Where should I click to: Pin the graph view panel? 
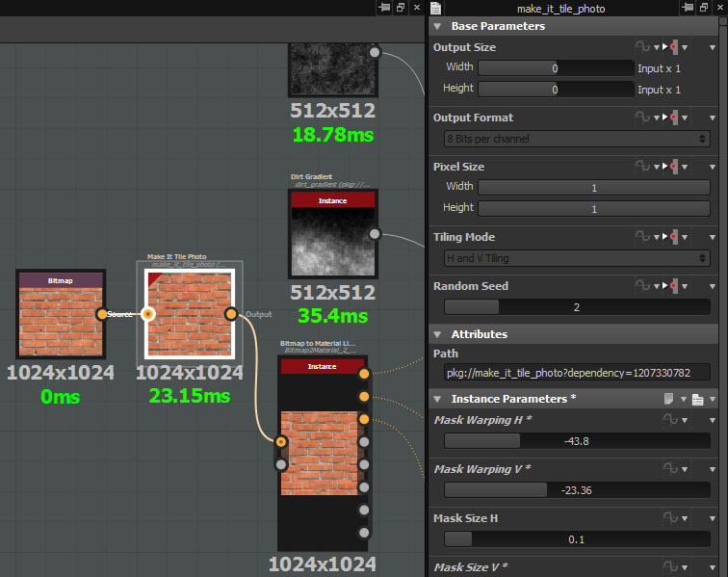(384, 8)
